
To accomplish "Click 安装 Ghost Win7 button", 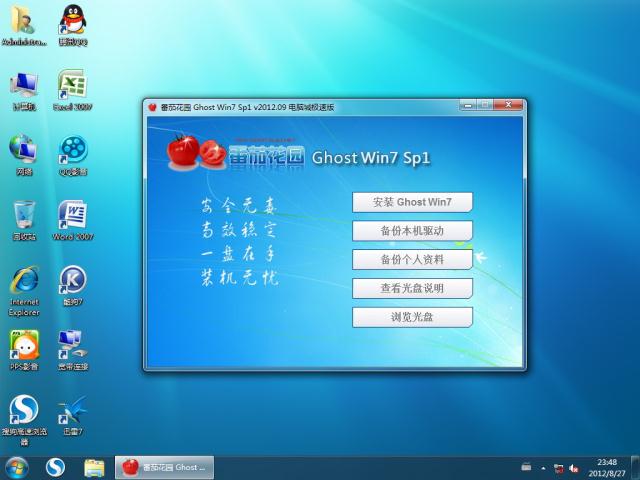I will click(412, 202).
